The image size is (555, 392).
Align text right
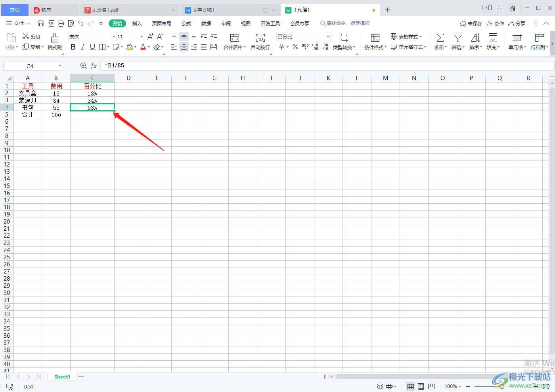point(194,47)
